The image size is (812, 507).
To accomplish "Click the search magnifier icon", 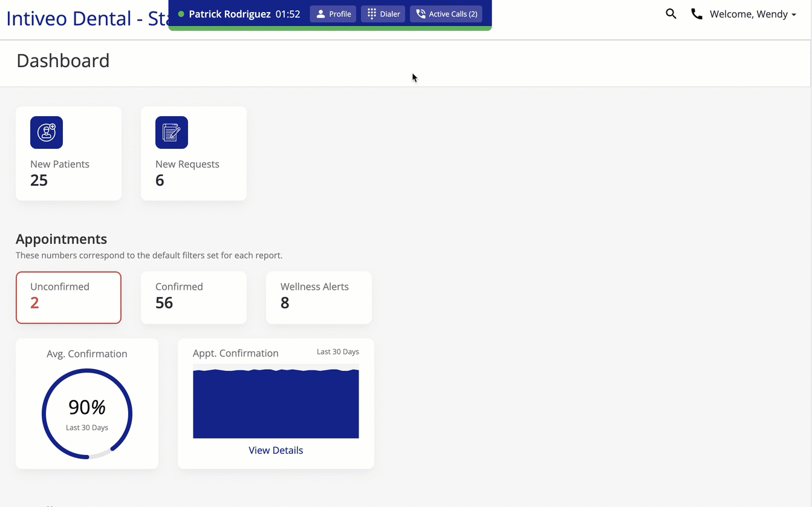I will [671, 13].
